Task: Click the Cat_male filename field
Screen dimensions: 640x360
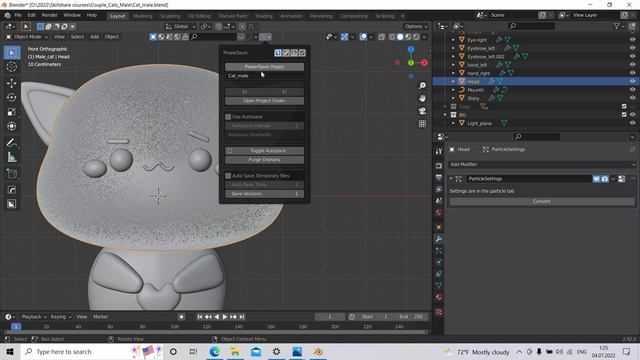Action: pos(264,76)
